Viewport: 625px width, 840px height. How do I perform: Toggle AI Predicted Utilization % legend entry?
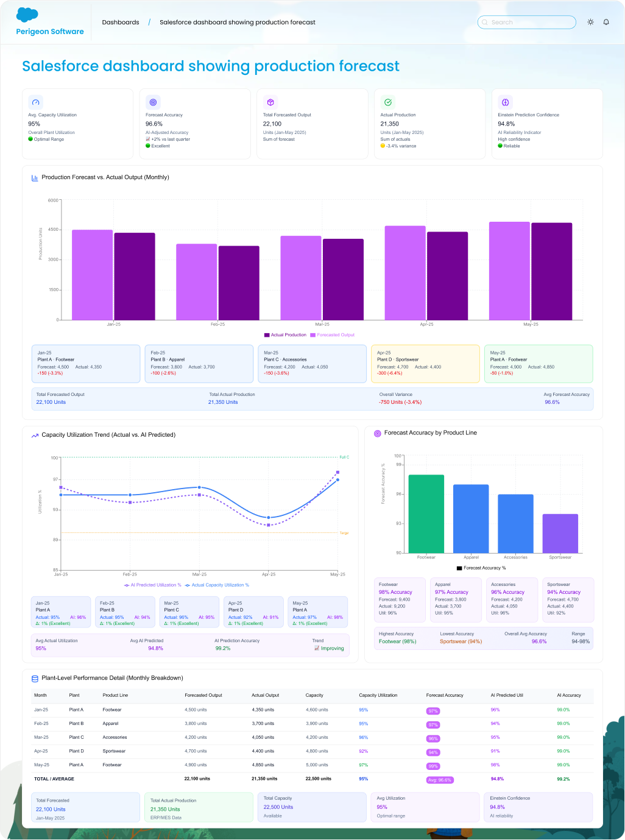(153, 585)
